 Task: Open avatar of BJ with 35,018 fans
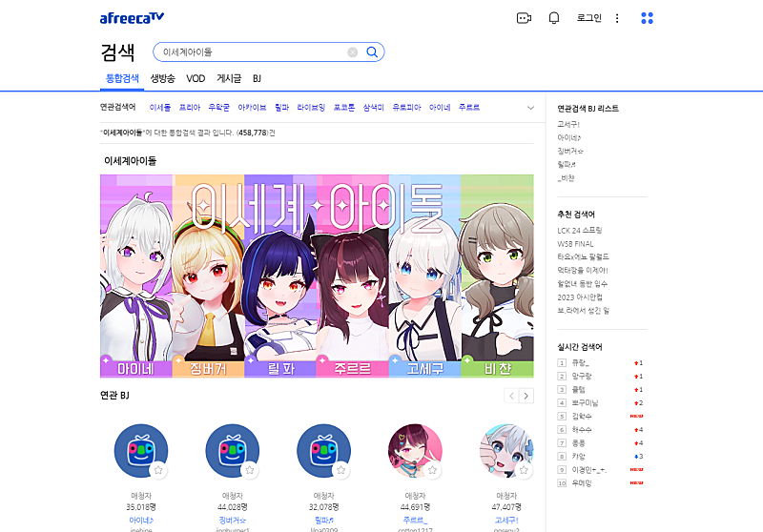pyautogui.click(x=141, y=451)
